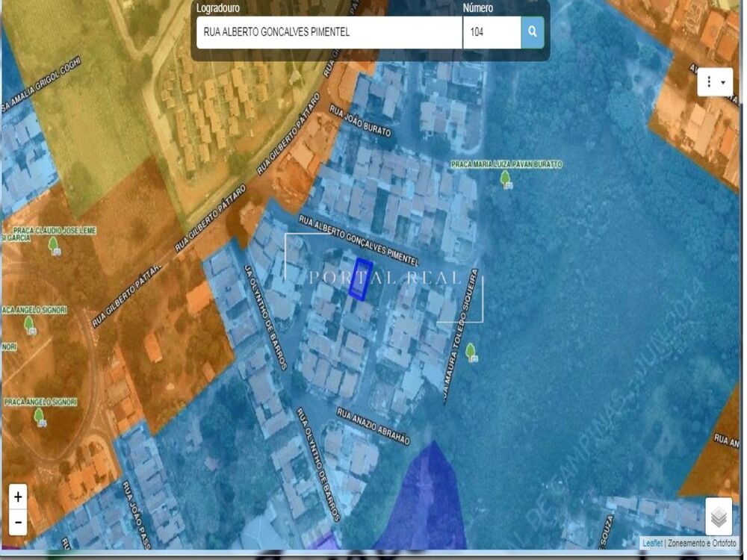
Task: Click the Rua Alberto Gonçalves Pimentel map label
Action: tap(358, 240)
